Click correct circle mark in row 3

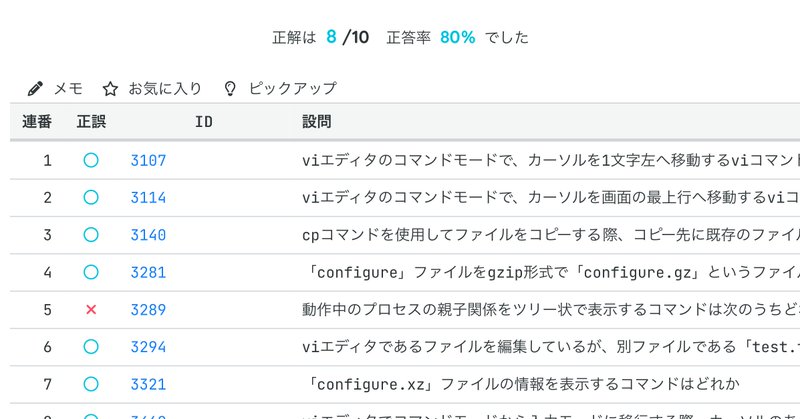coord(91,235)
